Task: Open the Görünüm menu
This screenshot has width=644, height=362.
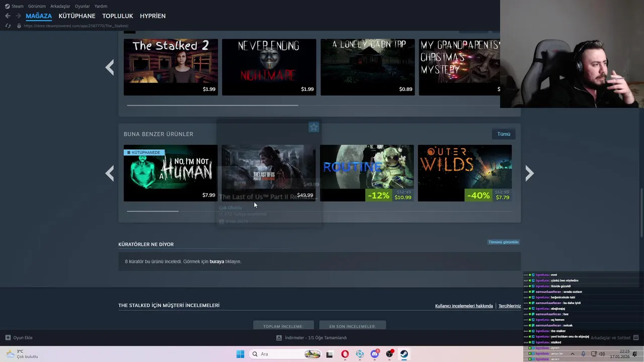Action: click(x=37, y=6)
